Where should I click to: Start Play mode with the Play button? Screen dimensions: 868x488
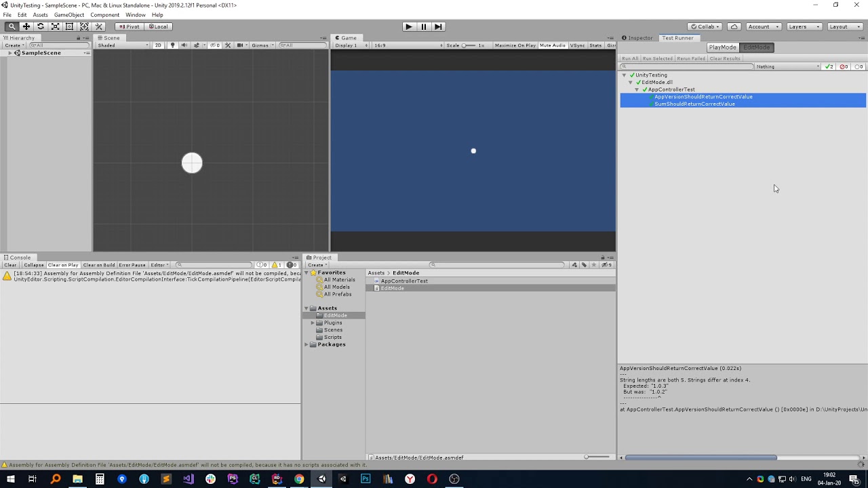click(408, 26)
